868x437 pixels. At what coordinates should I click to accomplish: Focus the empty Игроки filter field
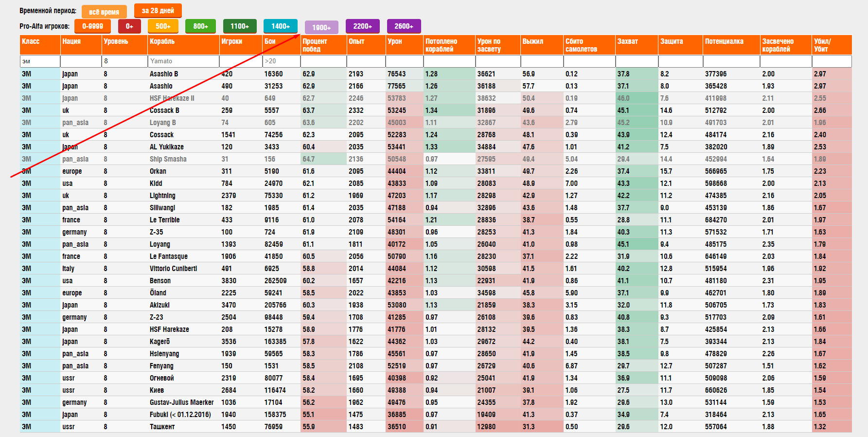[241, 61]
